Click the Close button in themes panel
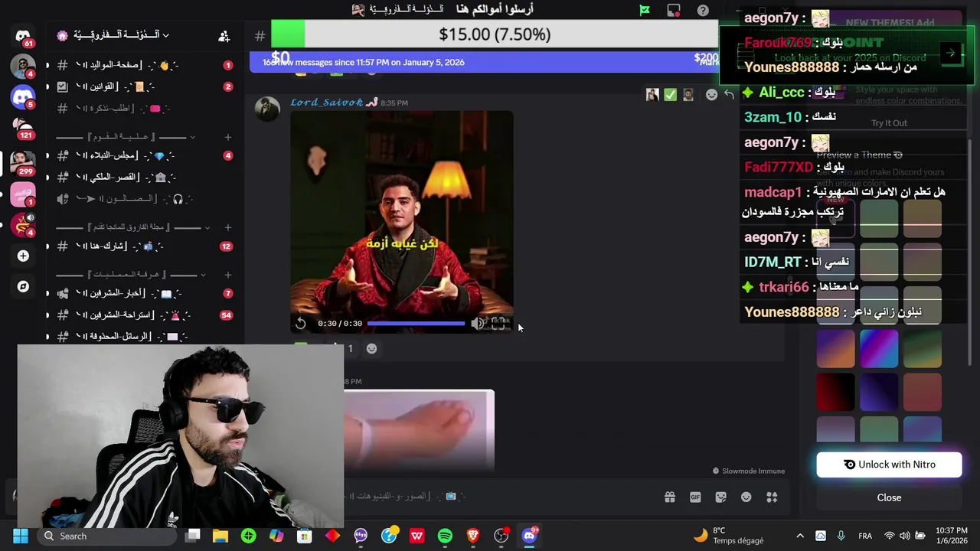Viewport: 980px width, 551px height. [889, 497]
